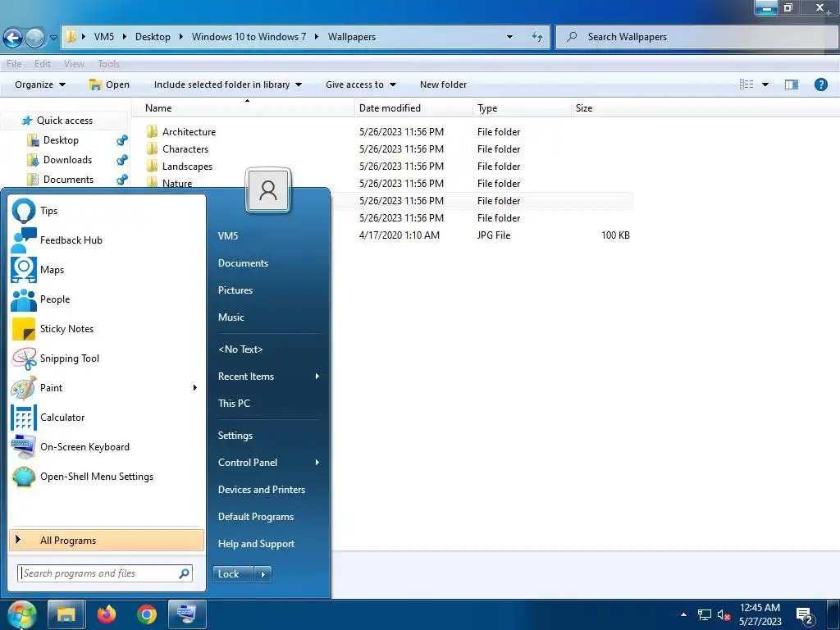Open shutdown options arrow next to Lock
The image size is (840, 630).
click(x=262, y=574)
